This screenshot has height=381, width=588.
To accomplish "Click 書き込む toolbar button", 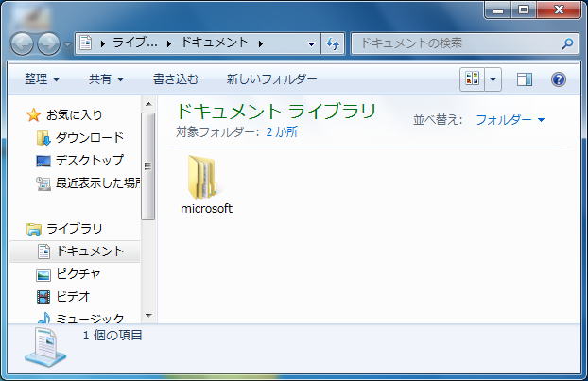I will (176, 79).
